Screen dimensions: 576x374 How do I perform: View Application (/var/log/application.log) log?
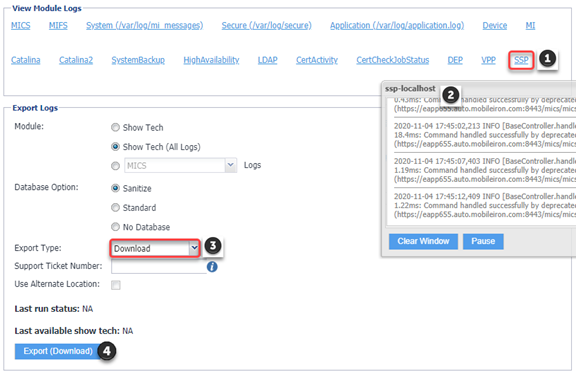pyautogui.click(x=397, y=26)
